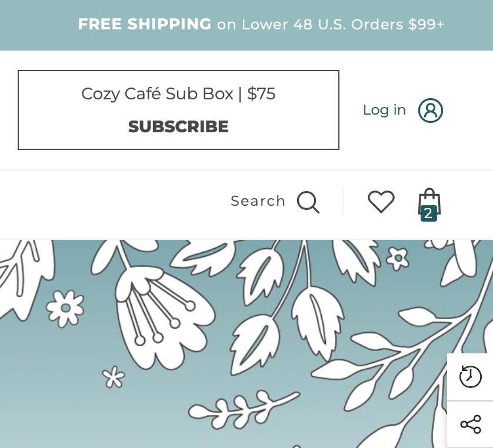Click the Log in link
This screenshot has height=448, width=493.
(x=384, y=111)
